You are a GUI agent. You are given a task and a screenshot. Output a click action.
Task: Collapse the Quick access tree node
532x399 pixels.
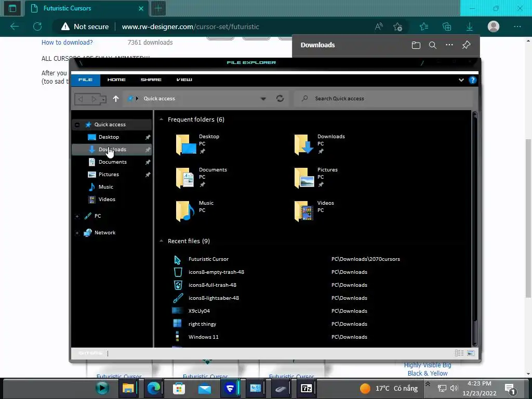pyautogui.click(x=77, y=125)
